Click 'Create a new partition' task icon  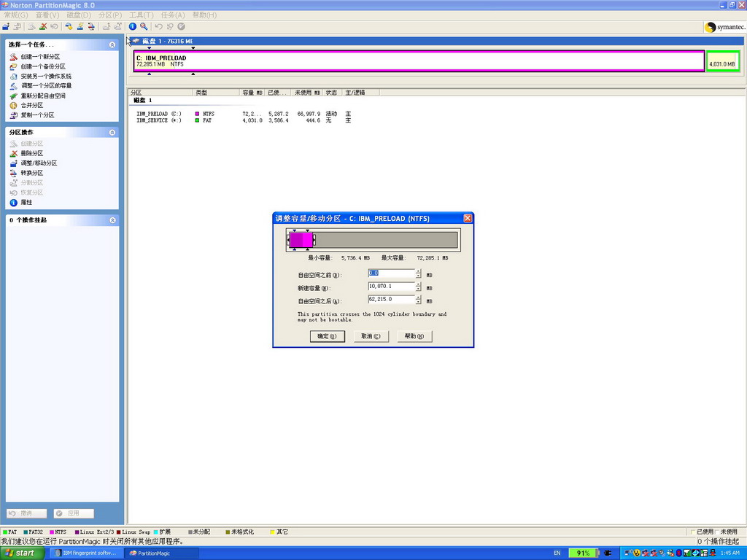[x=13, y=57]
